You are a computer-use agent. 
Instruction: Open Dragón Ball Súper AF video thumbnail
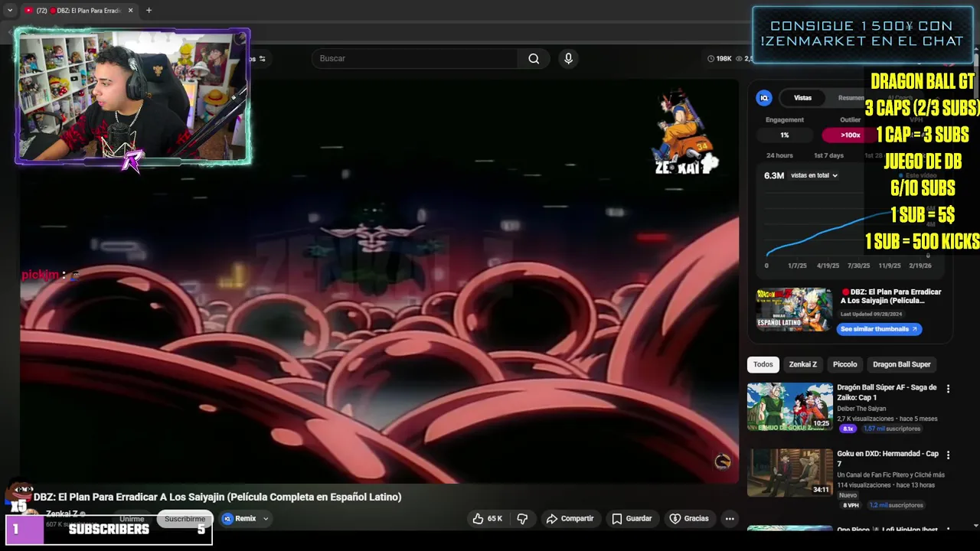click(790, 406)
